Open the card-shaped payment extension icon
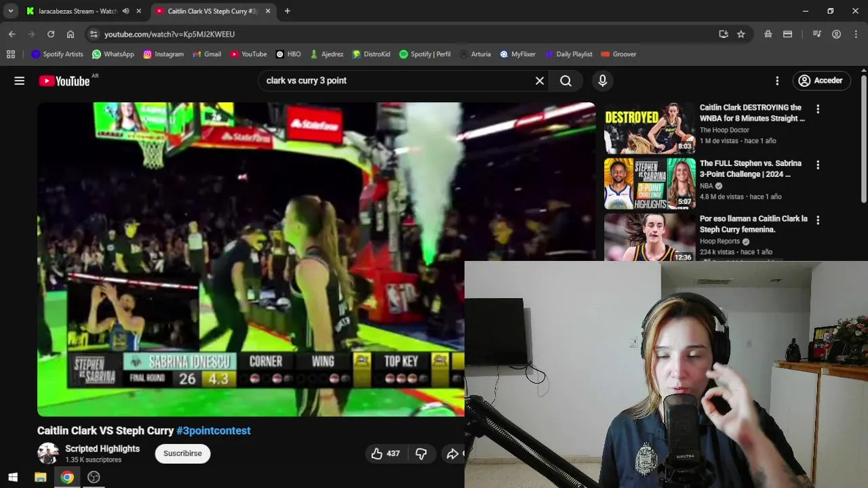The image size is (868, 488). (787, 34)
